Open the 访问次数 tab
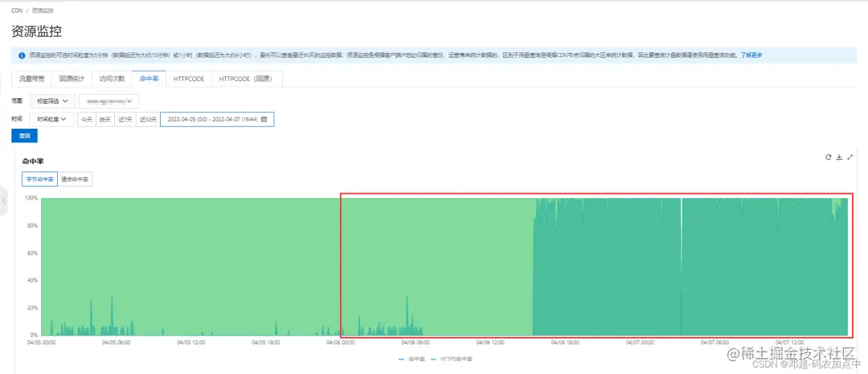This screenshot has width=868, height=374. coord(112,80)
